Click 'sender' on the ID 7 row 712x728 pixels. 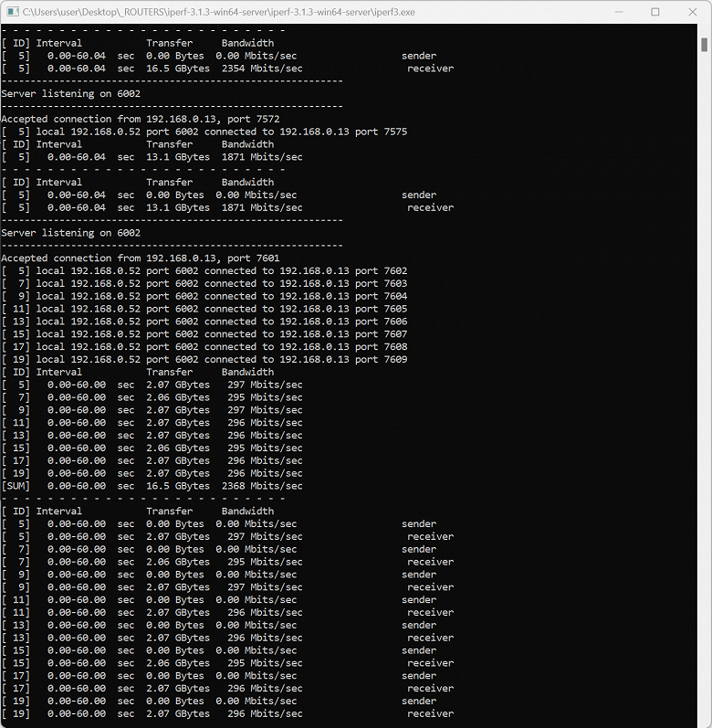419,549
